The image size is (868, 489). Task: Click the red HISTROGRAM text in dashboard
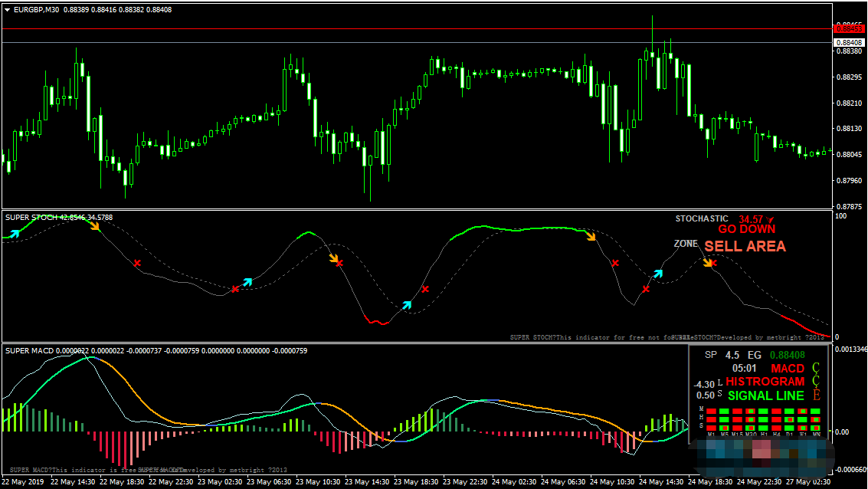tap(765, 382)
